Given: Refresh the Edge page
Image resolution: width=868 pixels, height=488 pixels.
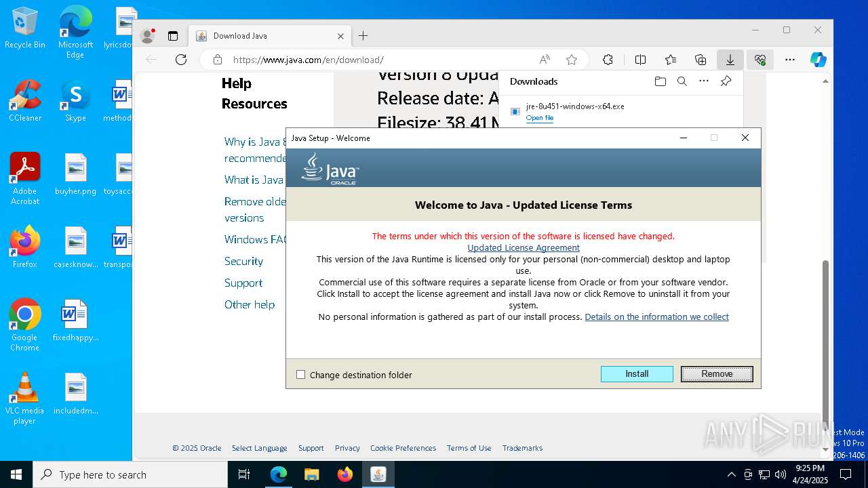Looking at the screenshot, I should [x=181, y=60].
